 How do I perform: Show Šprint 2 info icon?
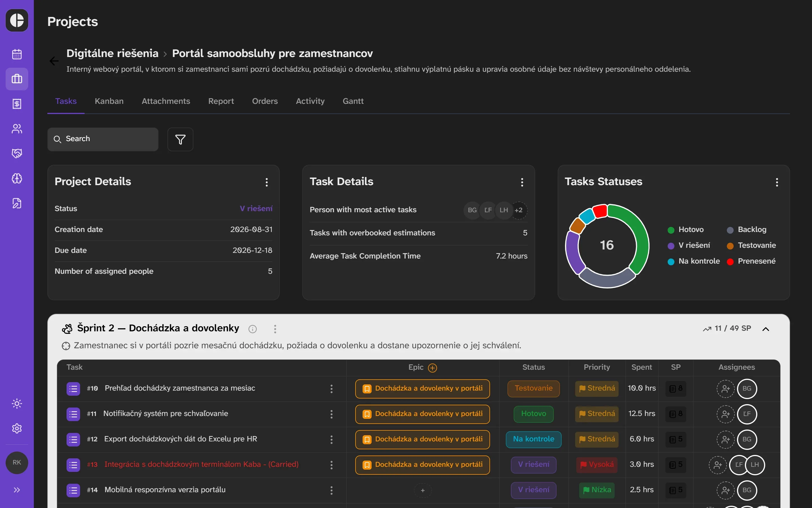tap(253, 329)
